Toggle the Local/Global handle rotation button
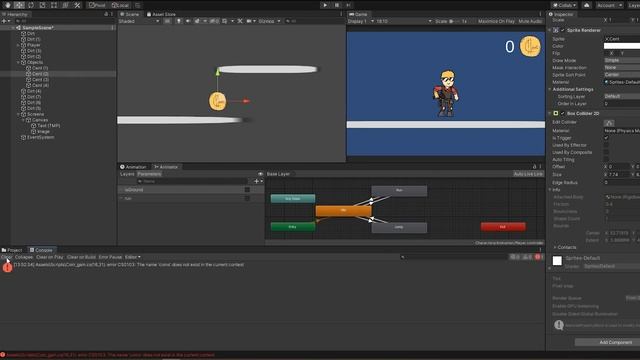 tap(120, 5)
